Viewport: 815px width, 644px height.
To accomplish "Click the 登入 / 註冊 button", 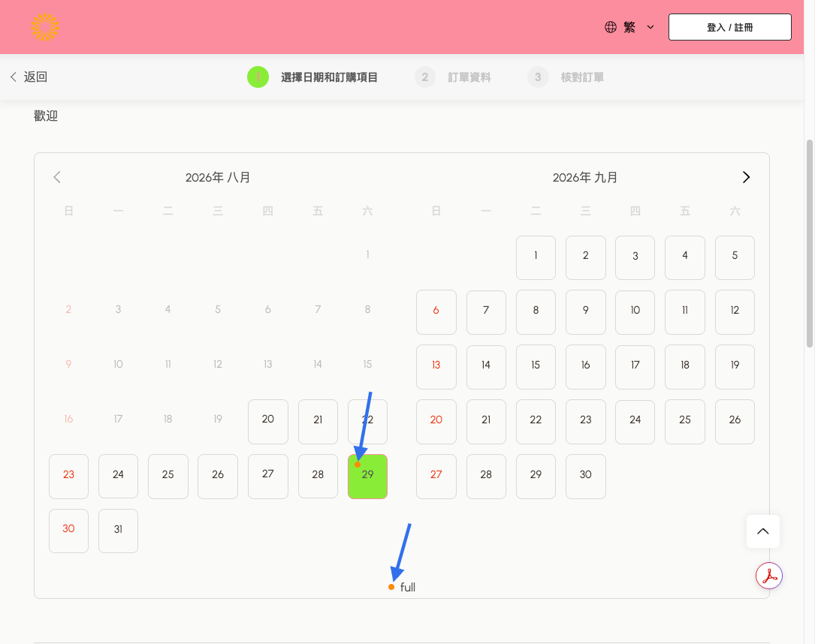I will pos(730,27).
